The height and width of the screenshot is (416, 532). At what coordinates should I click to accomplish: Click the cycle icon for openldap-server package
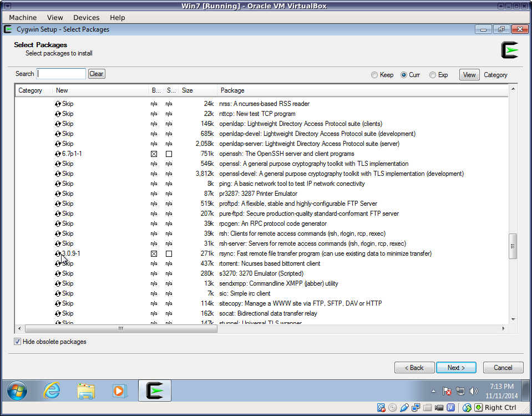pyautogui.click(x=58, y=144)
